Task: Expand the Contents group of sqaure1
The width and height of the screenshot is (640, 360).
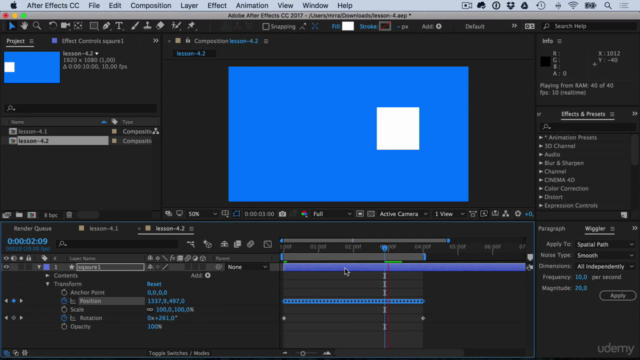Action: coord(48,276)
